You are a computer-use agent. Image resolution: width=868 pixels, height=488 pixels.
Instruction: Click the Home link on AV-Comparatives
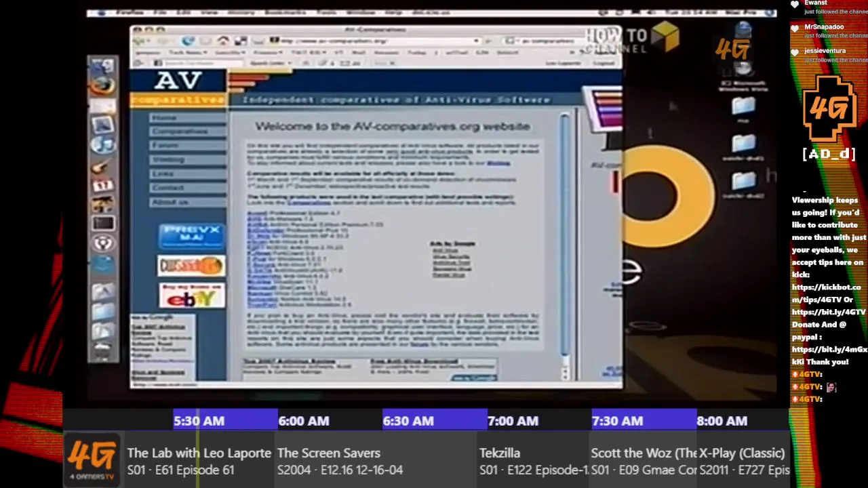point(188,117)
